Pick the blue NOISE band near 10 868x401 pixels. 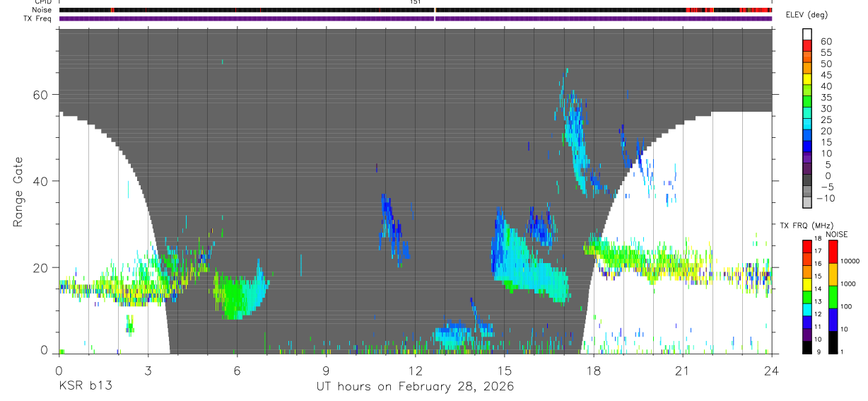tap(834, 320)
